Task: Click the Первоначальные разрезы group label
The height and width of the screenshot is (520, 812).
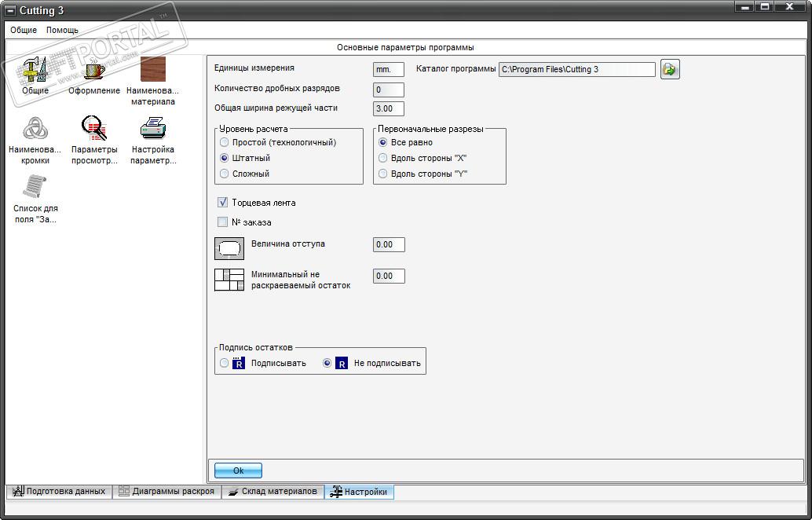Action: pyautogui.click(x=430, y=129)
